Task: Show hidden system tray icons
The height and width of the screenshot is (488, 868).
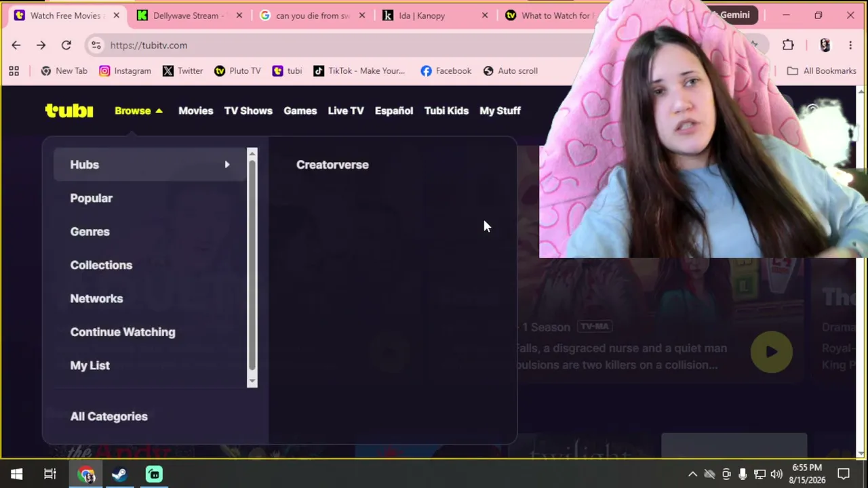Action: (692, 474)
